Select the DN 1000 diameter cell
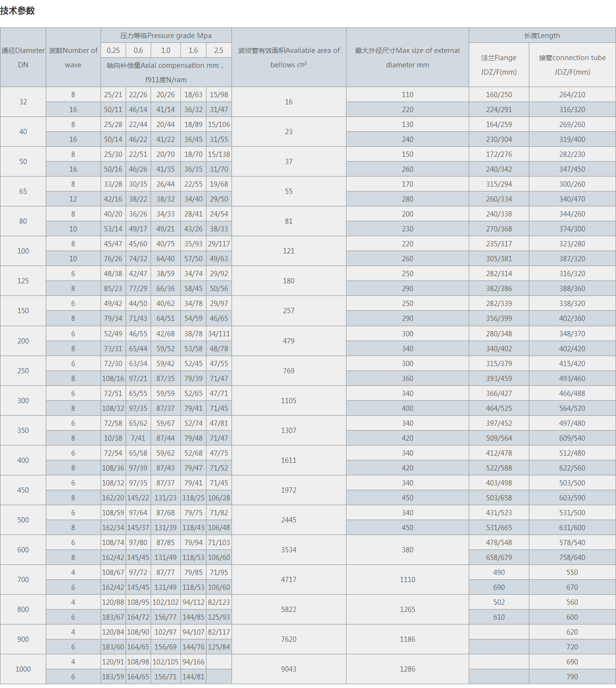Image resolution: width=616 pixels, height=688 pixels. pyautogui.click(x=23, y=669)
